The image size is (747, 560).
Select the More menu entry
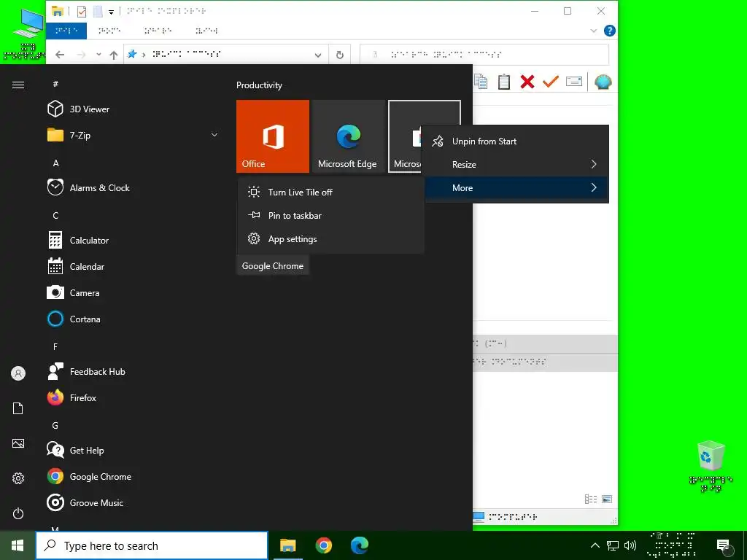(x=517, y=187)
